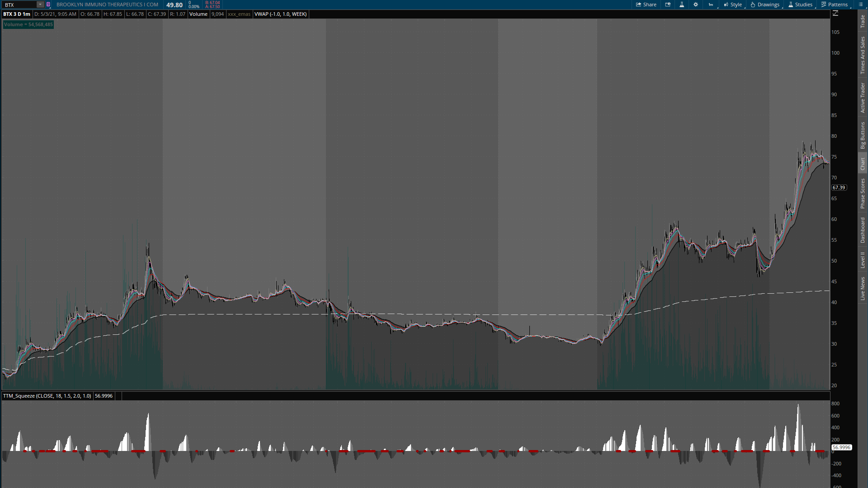The image size is (868, 488).
Task: Open the chart settings gear icon
Action: click(696, 5)
